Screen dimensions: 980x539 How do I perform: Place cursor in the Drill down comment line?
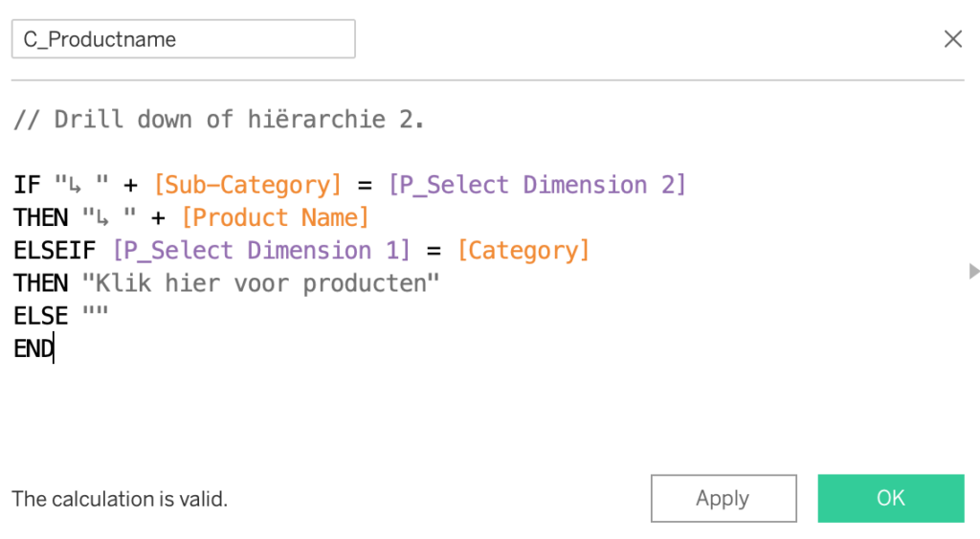click(x=218, y=120)
